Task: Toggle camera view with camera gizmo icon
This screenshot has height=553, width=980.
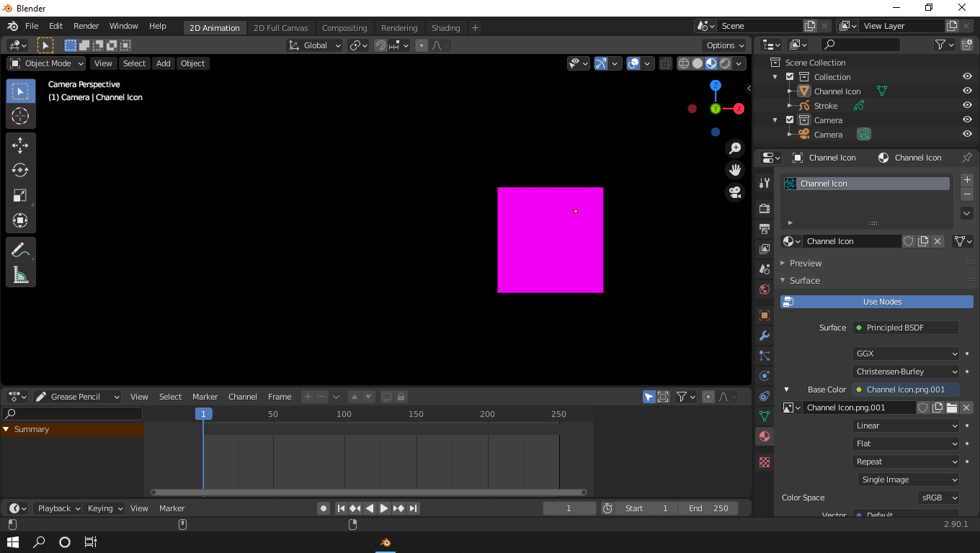Action: coord(735,193)
